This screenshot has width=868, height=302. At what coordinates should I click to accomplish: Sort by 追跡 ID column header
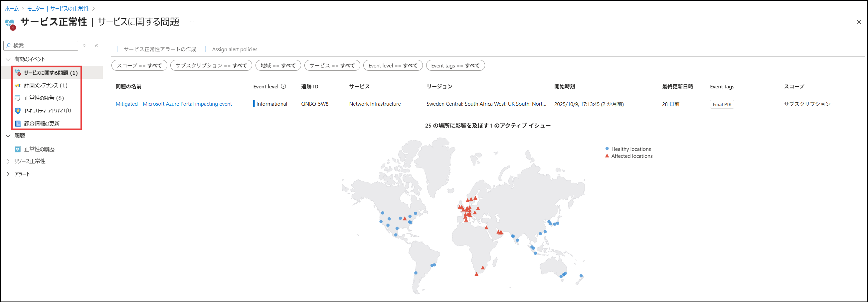pos(310,86)
